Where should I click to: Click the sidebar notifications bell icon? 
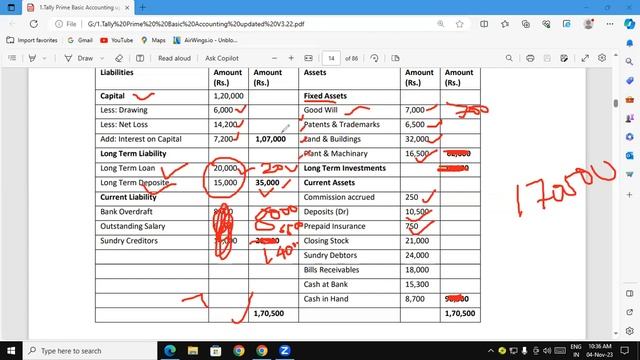[x=629, y=43]
